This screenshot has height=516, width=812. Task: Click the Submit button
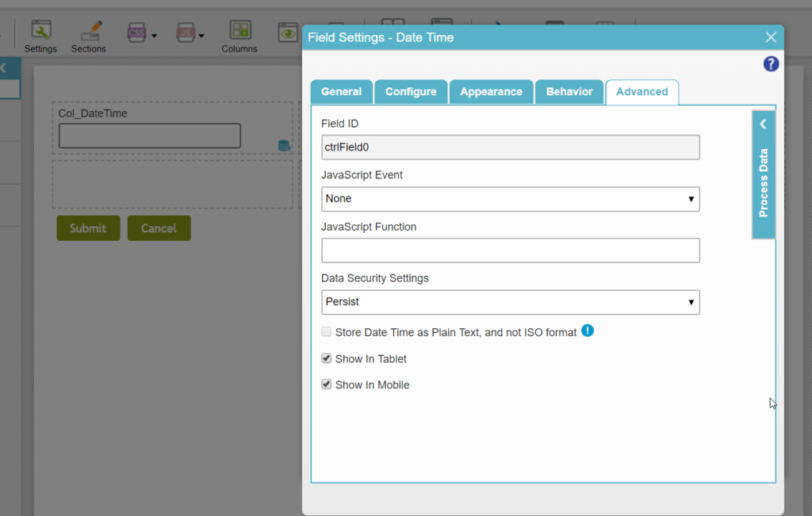[88, 227]
